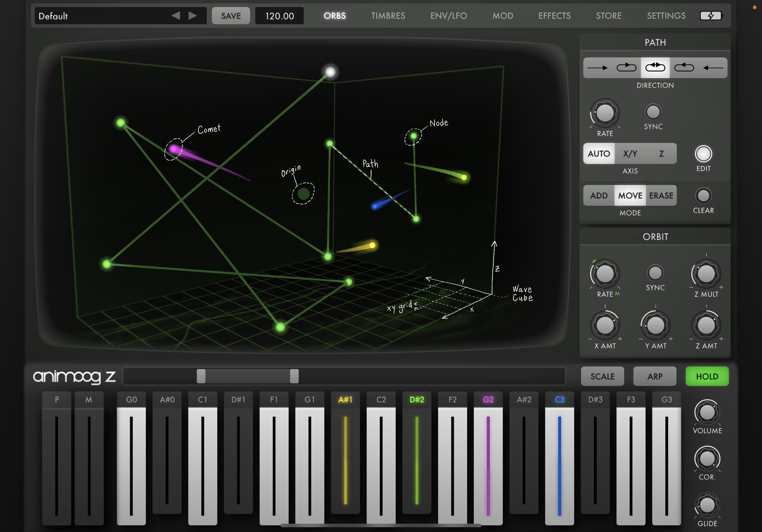Play the G3 key
This screenshot has height=532, width=762.
pyautogui.click(x=666, y=458)
